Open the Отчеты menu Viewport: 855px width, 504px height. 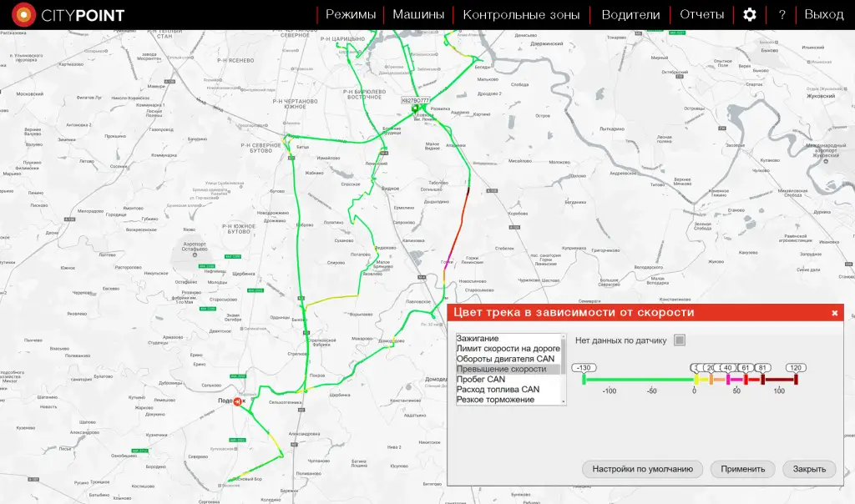(x=701, y=14)
